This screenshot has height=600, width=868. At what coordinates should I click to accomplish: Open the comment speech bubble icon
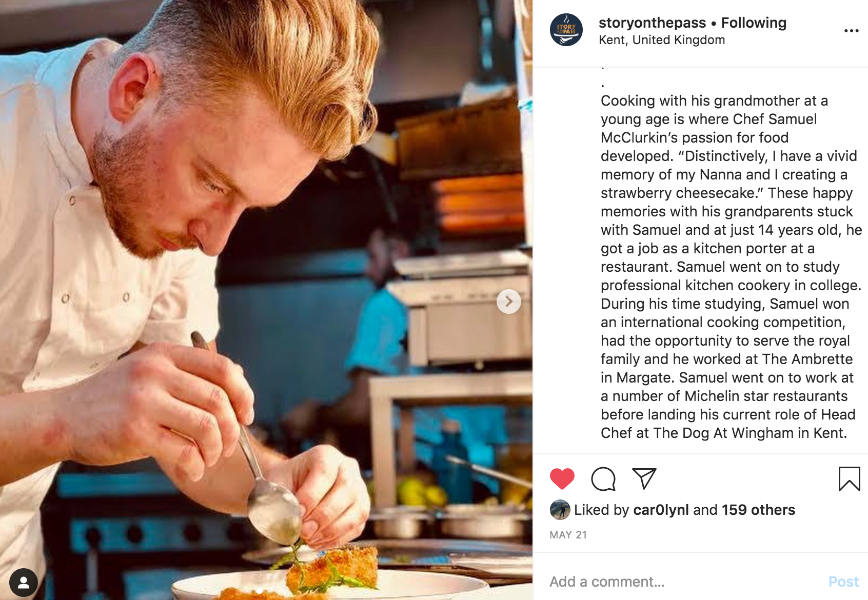[603, 479]
